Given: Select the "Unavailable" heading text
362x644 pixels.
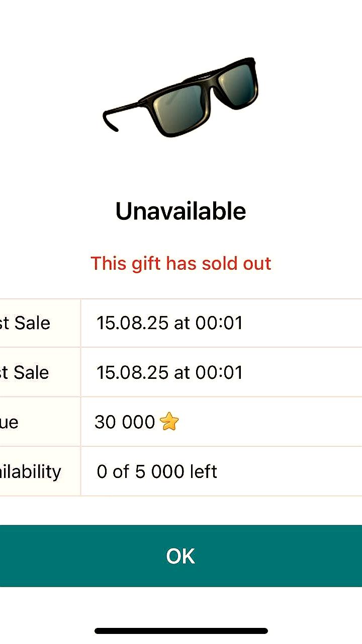Looking at the screenshot, I should (181, 211).
